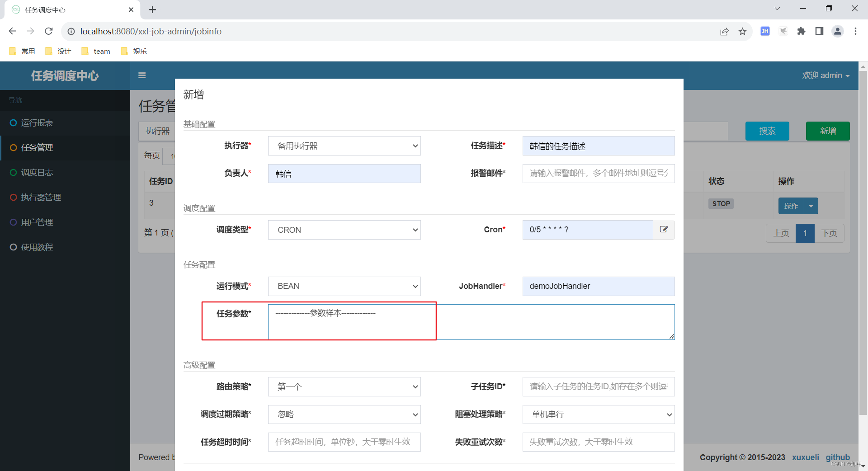Open the JH browser extension

pyautogui.click(x=765, y=31)
